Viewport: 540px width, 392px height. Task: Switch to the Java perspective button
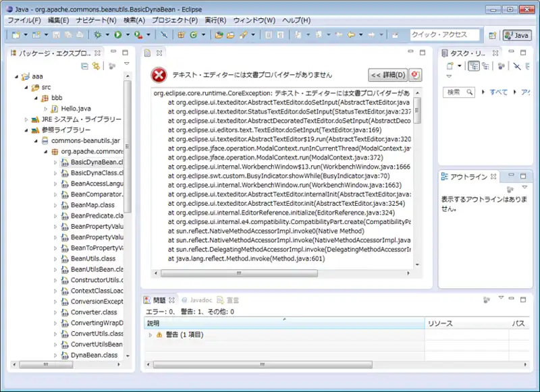[x=517, y=35]
